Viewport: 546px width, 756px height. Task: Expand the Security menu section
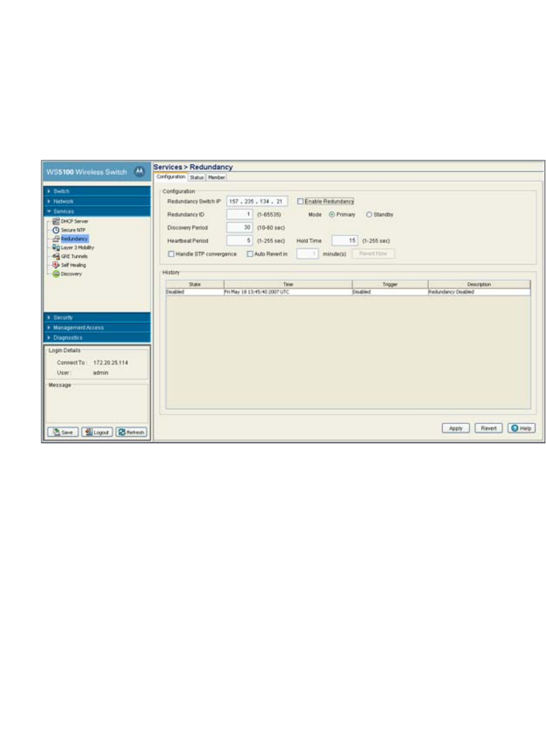pyautogui.click(x=97, y=317)
